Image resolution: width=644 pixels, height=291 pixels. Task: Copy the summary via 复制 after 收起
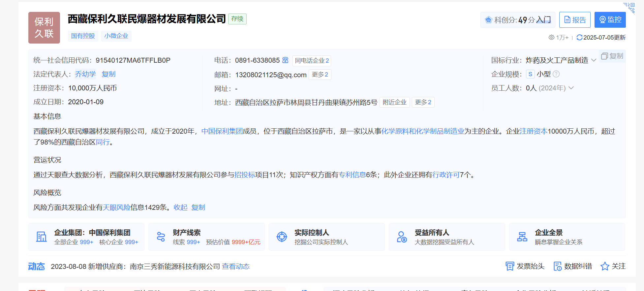[x=198, y=208]
